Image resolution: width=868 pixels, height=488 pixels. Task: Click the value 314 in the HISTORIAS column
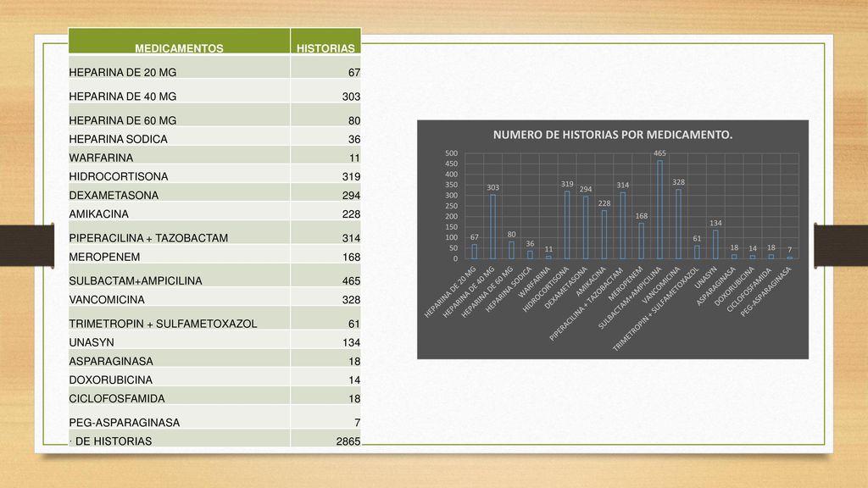pyautogui.click(x=352, y=238)
